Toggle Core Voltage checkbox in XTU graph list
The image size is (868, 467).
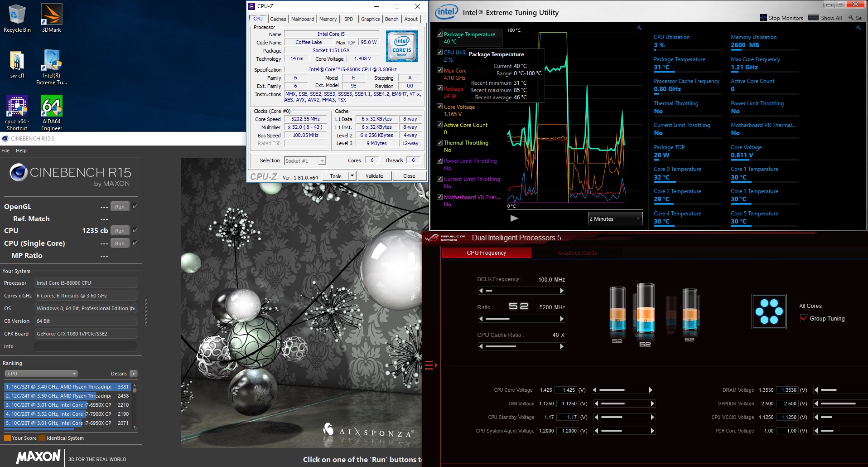click(439, 107)
